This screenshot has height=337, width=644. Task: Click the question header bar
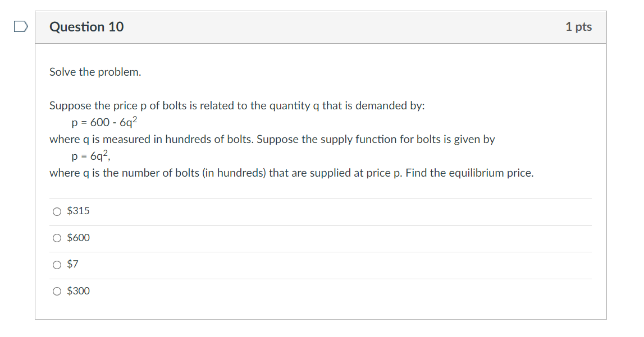320,26
